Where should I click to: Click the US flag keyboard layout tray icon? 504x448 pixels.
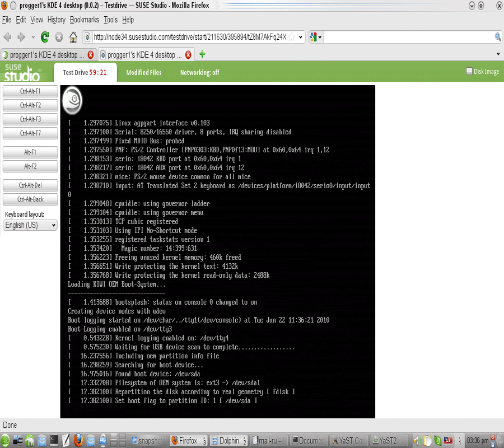tap(448, 441)
